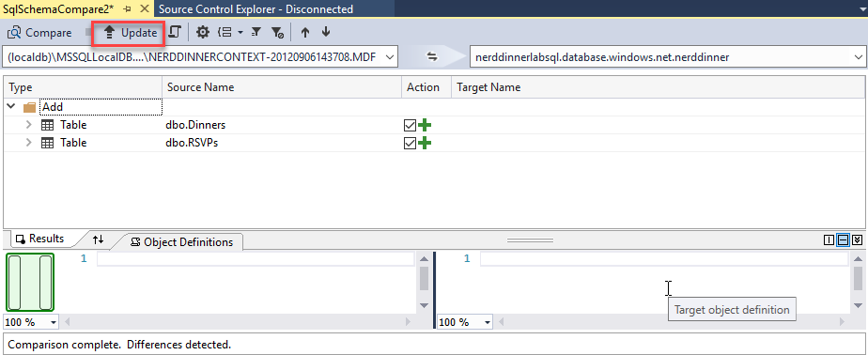Screen dimensions: 868x355
Task: Click the Update button
Action: tap(130, 33)
